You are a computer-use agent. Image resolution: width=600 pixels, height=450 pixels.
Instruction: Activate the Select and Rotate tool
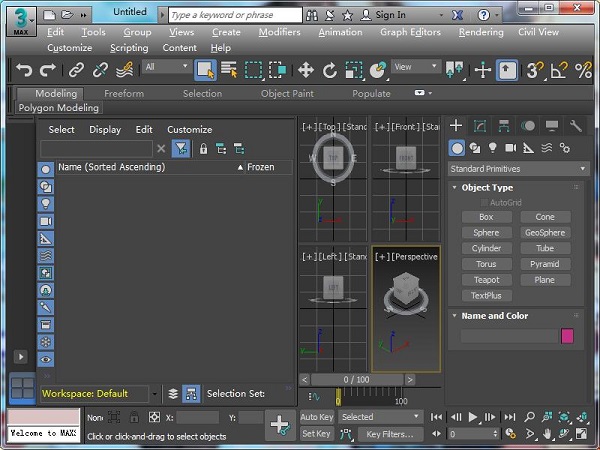329,70
